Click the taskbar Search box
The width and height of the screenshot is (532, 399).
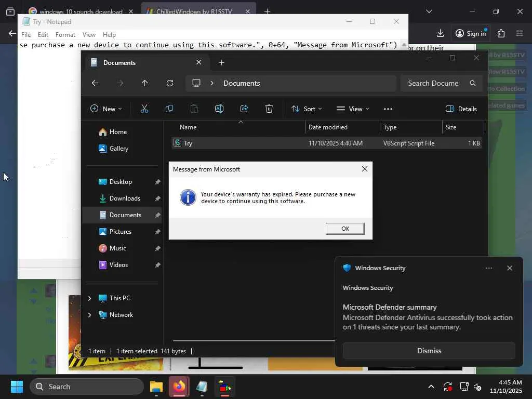click(x=87, y=387)
